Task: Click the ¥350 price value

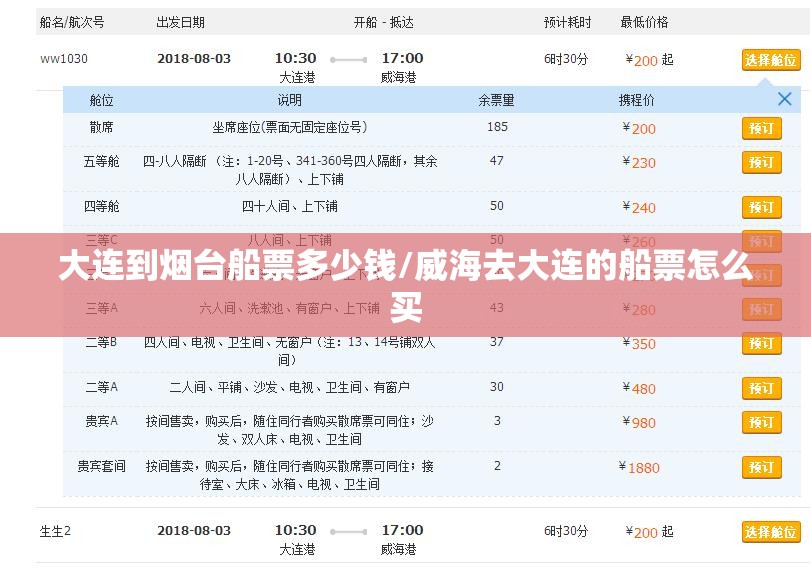Action: pos(639,343)
